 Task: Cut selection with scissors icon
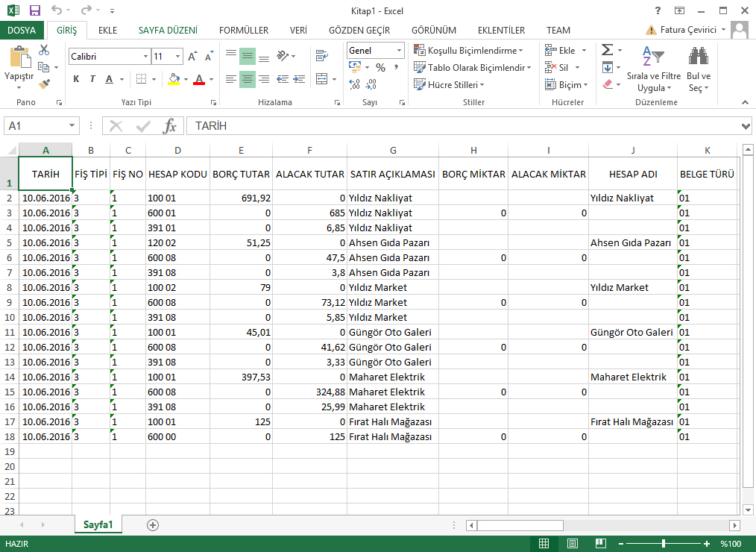coord(44,50)
